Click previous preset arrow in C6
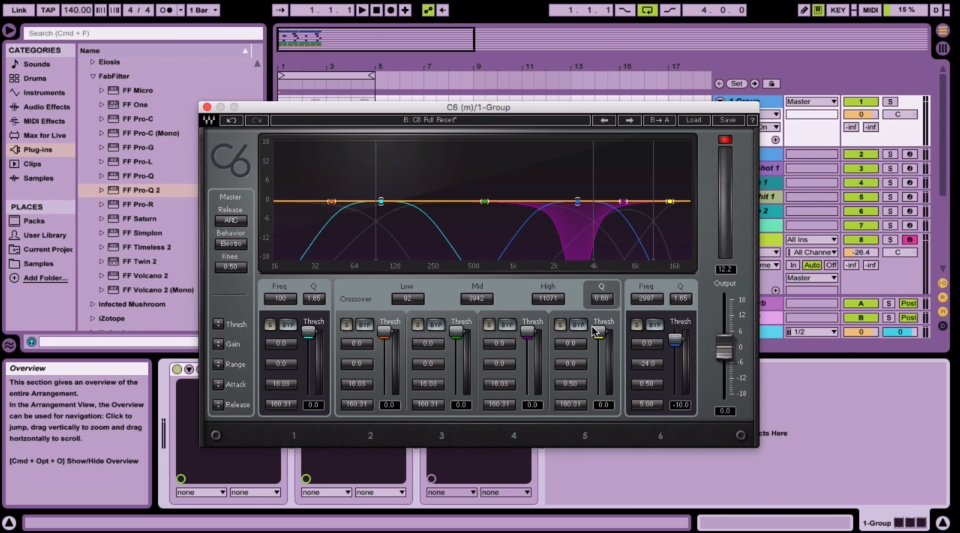This screenshot has height=533, width=960. pos(604,120)
